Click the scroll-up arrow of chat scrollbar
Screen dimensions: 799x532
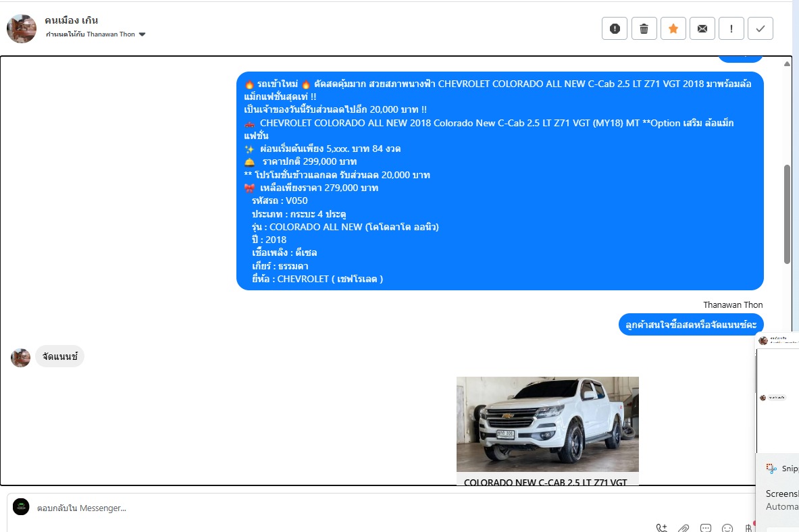[787, 63]
